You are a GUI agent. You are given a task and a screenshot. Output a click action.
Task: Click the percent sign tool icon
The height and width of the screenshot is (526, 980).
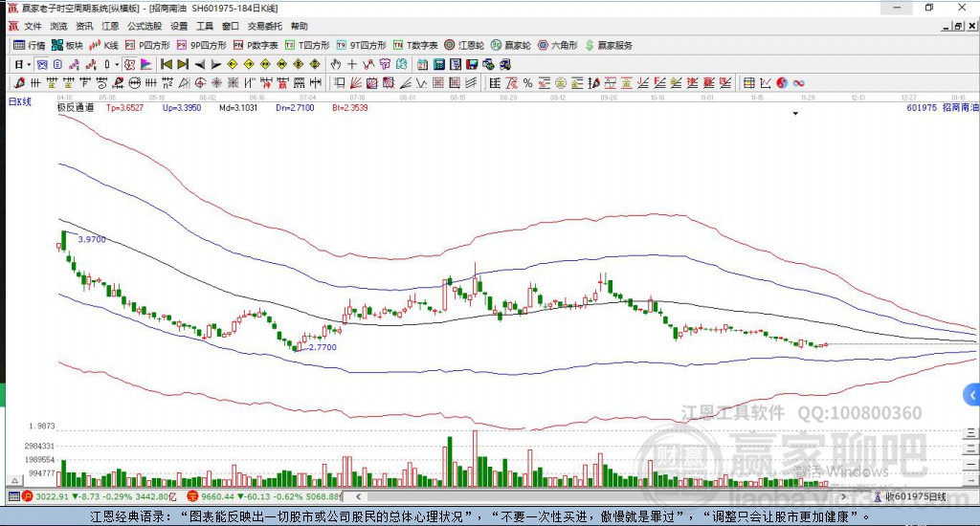tap(527, 83)
